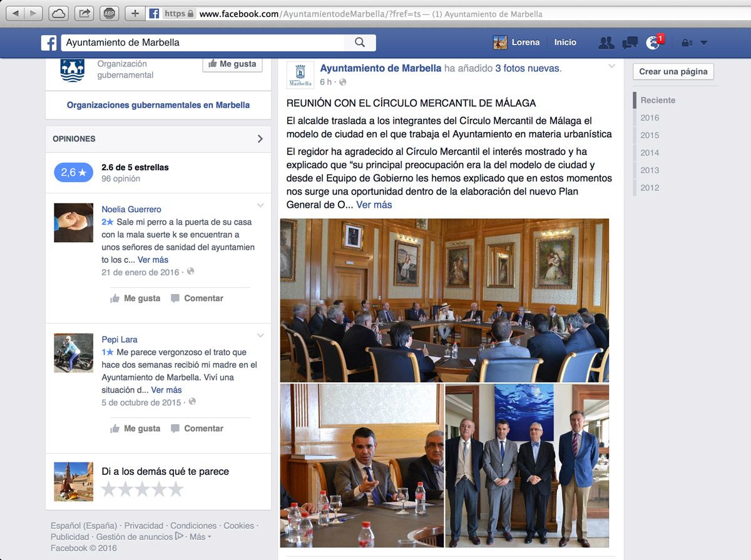Rate the page using the star rating row
The width and height of the screenshot is (751, 560).
coord(143,489)
